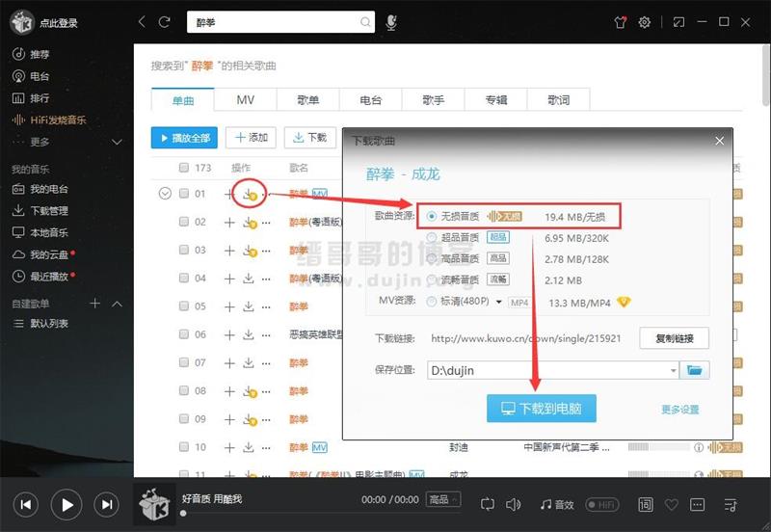Switch to the 歌手 tab
The height and width of the screenshot is (532, 771).
tap(433, 100)
